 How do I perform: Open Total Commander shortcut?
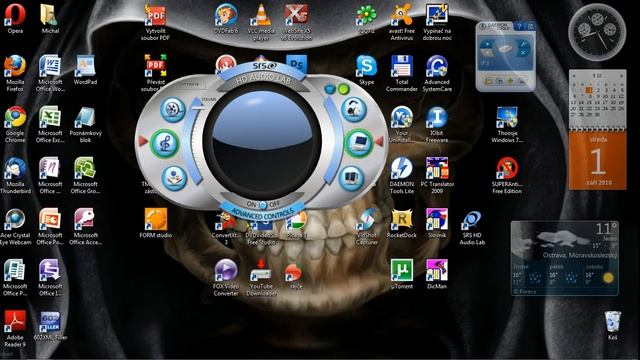tap(402, 73)
